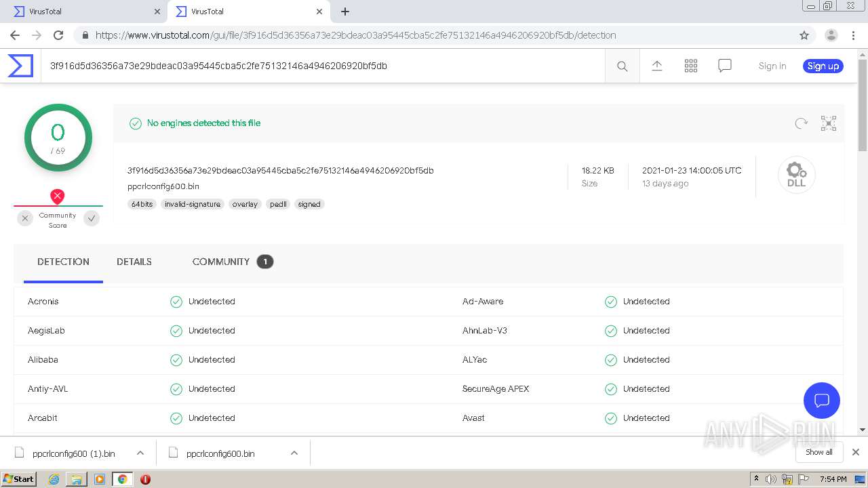Click the hash search input field

323,66
